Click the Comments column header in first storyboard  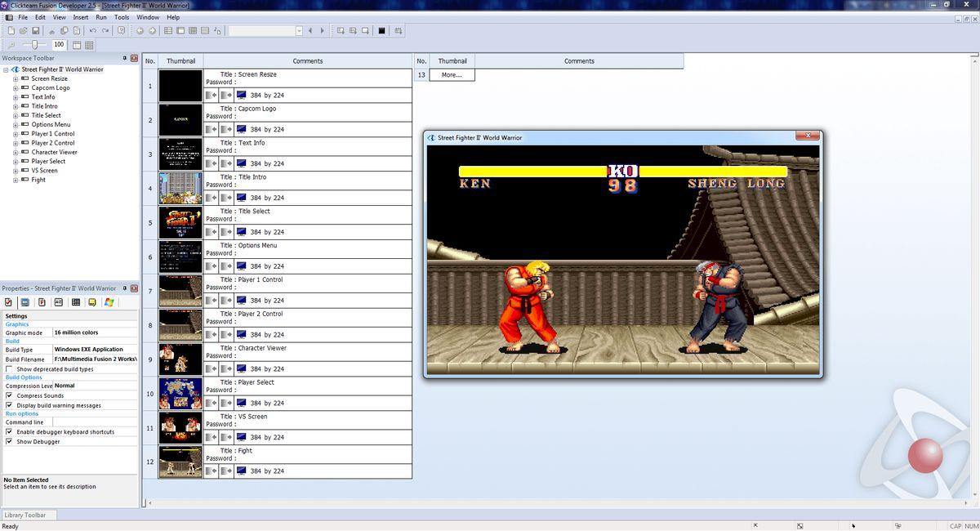[x=308, y=61]
